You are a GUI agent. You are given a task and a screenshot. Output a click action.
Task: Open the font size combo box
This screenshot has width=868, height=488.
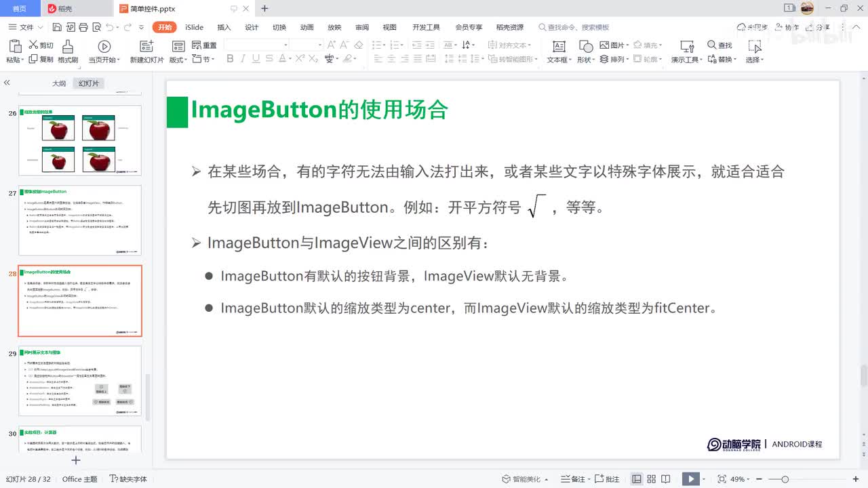[x=307, y=45]
